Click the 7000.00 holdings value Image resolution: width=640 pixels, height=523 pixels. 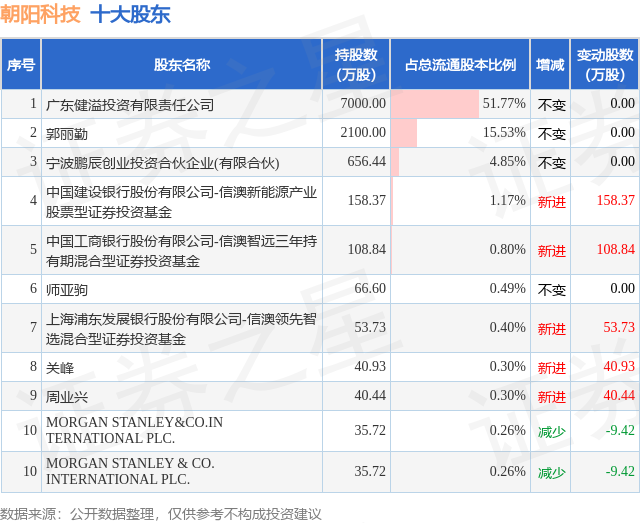pyautogui.click(x=363, y=103)
